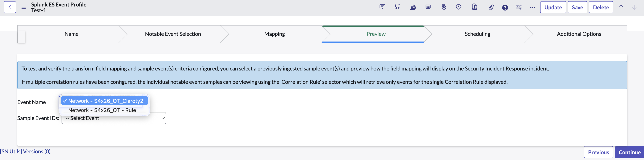The image size is (644, 160).
Task: Choose 'Network - S4x26_OT - Rule' option
Action: pos(104,110)
